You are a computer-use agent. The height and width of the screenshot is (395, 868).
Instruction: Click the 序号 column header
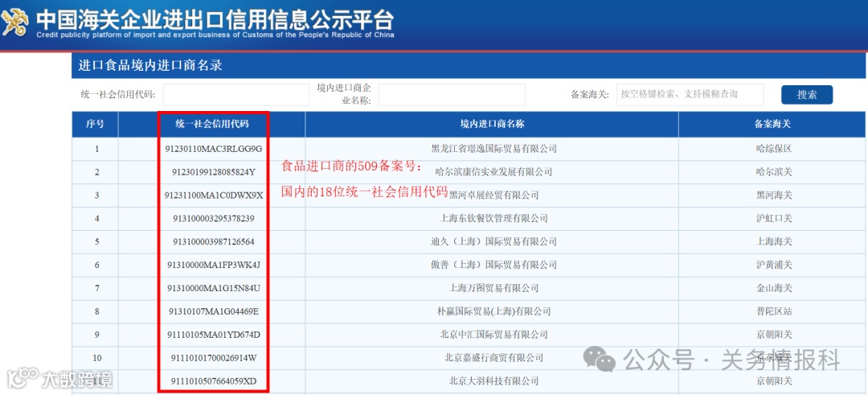95,124
